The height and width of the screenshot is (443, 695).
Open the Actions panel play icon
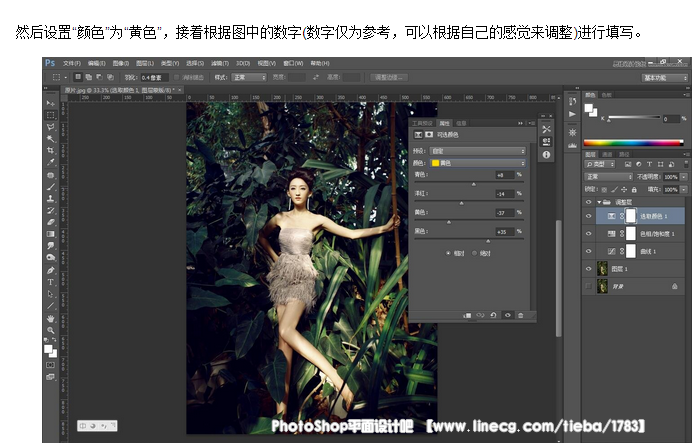(x=573, y=114)
